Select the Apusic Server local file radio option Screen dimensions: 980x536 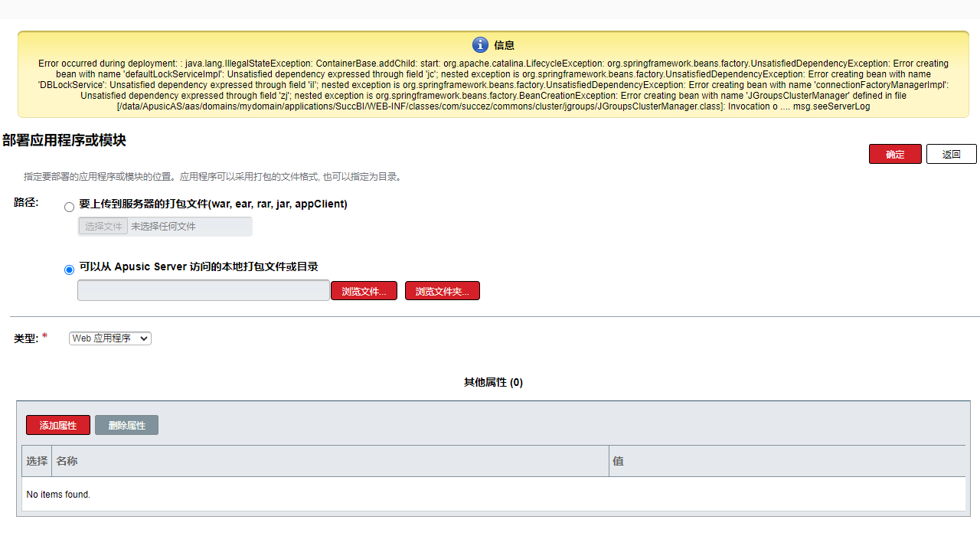click(70, 270)
